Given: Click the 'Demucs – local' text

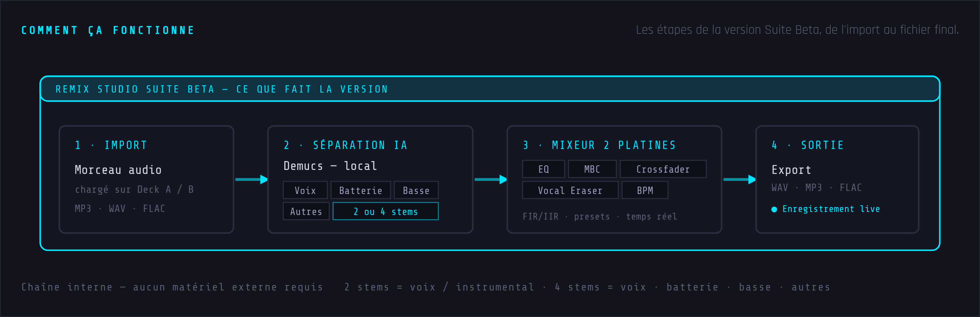Looking at the screenshot, I should [330, 166].
